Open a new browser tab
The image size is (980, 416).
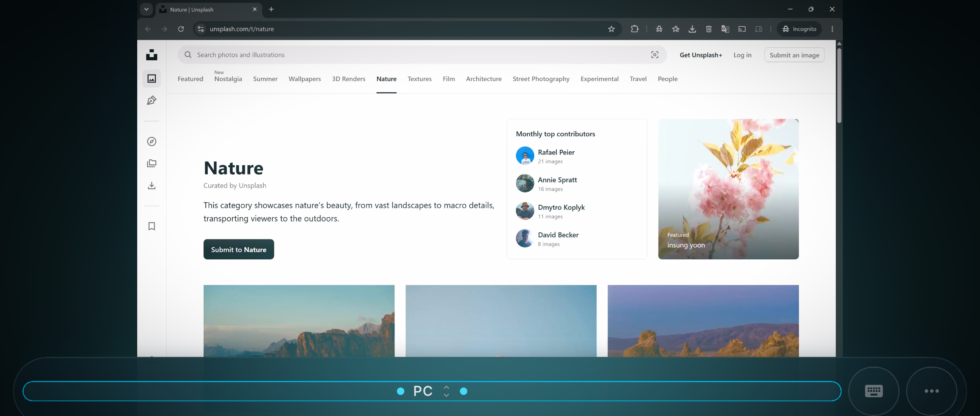[271, 9]
